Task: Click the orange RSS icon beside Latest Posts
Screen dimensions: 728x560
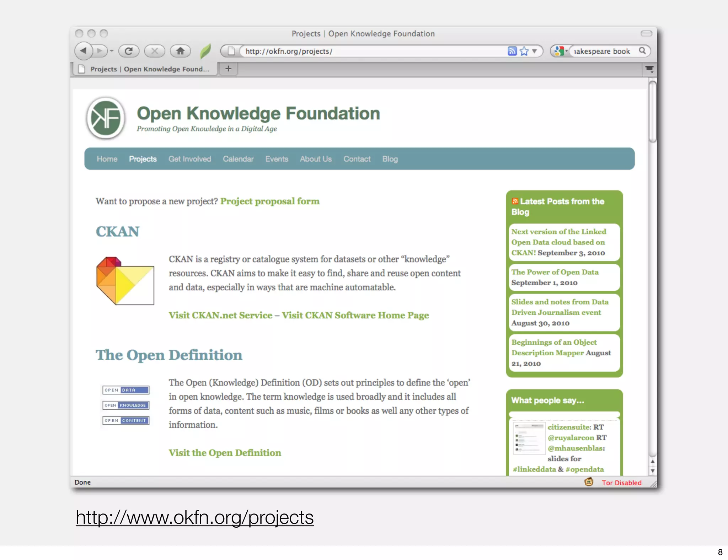Action: point(515,201)
